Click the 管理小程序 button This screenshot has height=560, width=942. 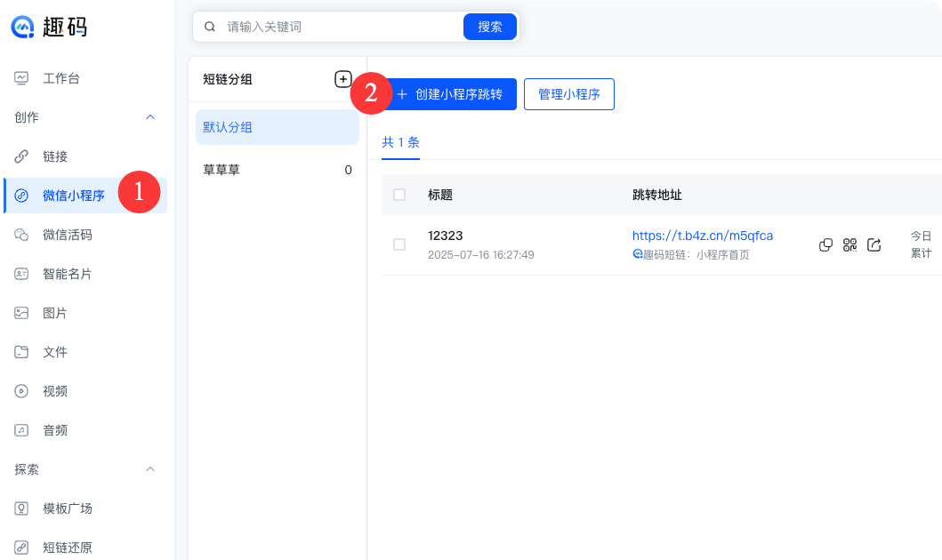[569, 94]
